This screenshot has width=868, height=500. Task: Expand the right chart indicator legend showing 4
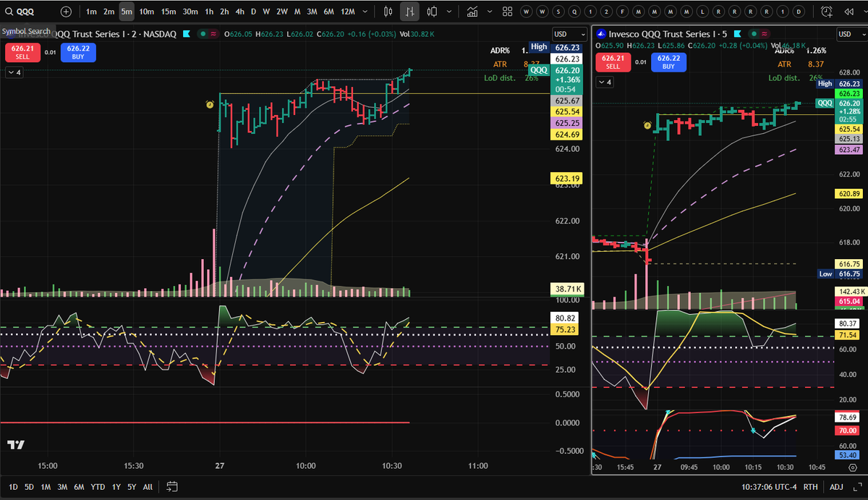point(605,82)
